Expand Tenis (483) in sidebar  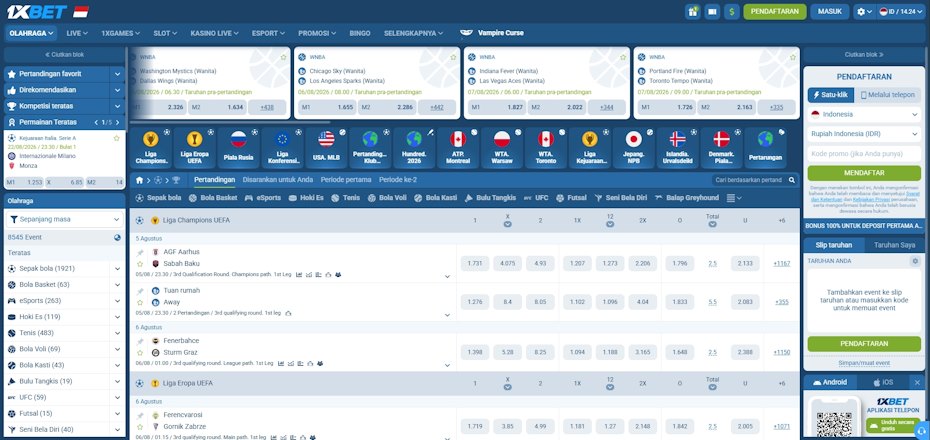117,333
